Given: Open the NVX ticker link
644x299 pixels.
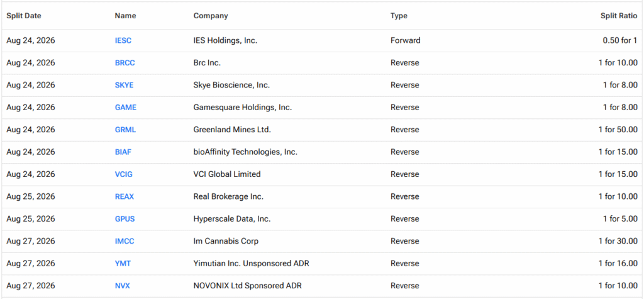Looking at the screenshot, I should (123, 285).
